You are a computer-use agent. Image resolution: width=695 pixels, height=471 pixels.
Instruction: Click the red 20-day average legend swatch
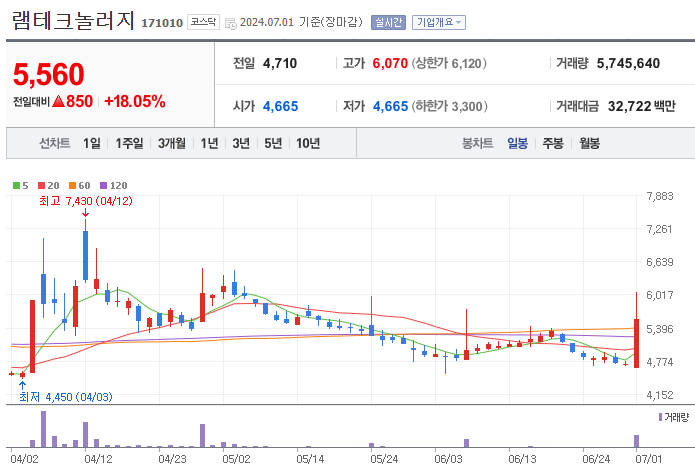click(42, 186)
